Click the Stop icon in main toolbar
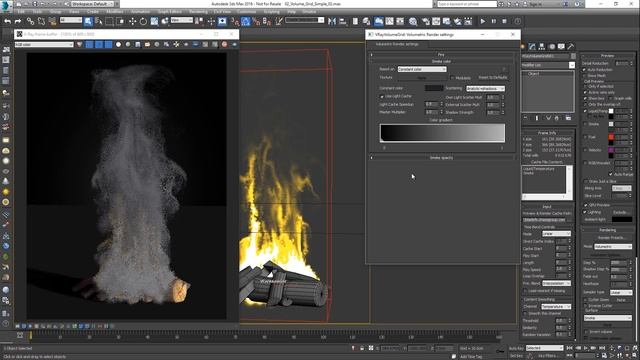The image size is (640, 360). 505,21
